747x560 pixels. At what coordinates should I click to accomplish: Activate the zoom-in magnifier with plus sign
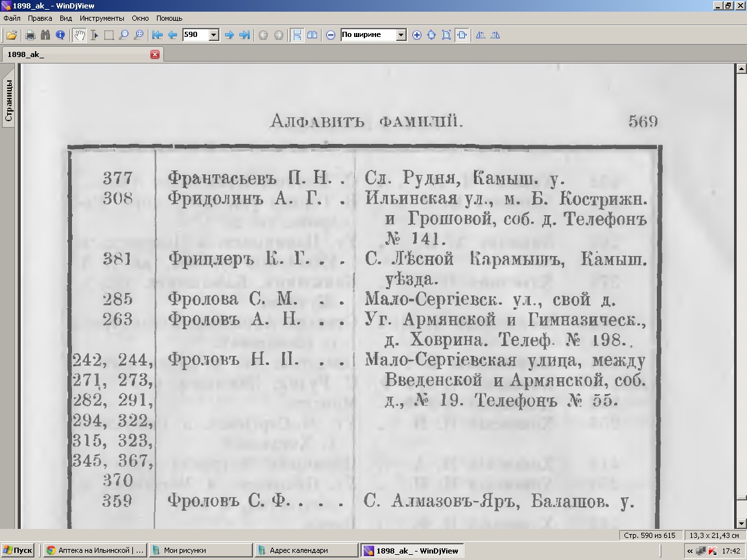(139, 35)
